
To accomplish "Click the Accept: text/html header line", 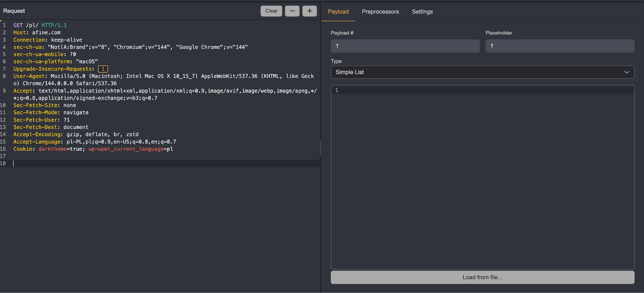I will pyautogui.click(x=165, y=94).
